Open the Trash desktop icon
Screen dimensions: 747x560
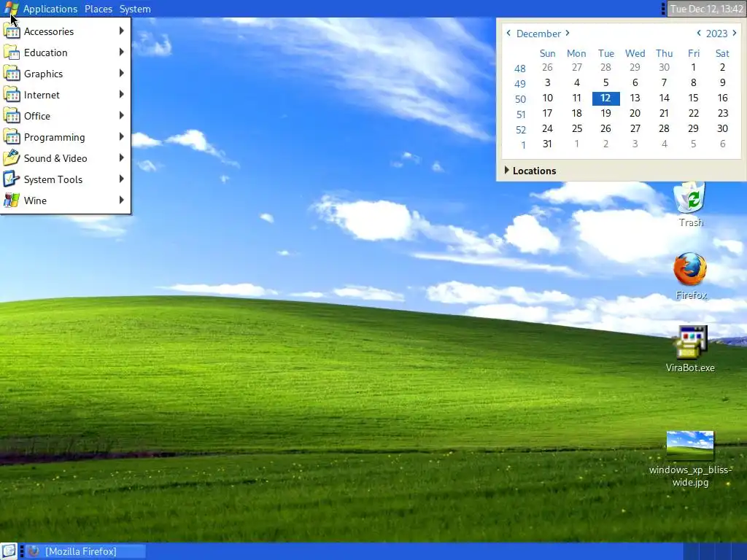coord(690,197)
